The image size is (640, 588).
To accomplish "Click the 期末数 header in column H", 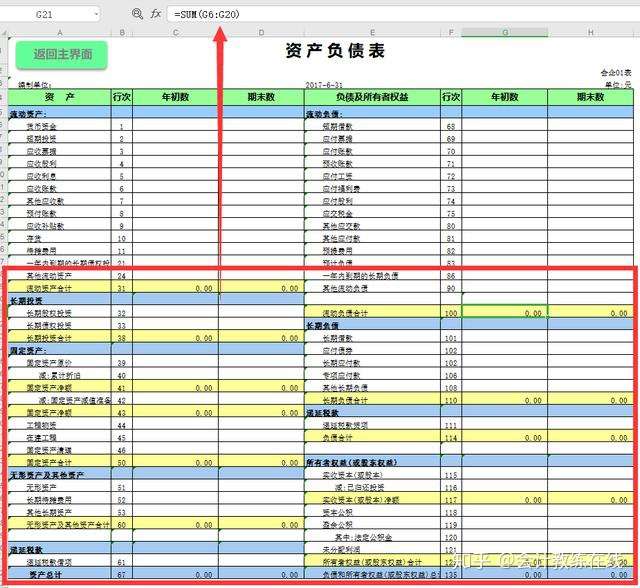I will click(590, 97).
